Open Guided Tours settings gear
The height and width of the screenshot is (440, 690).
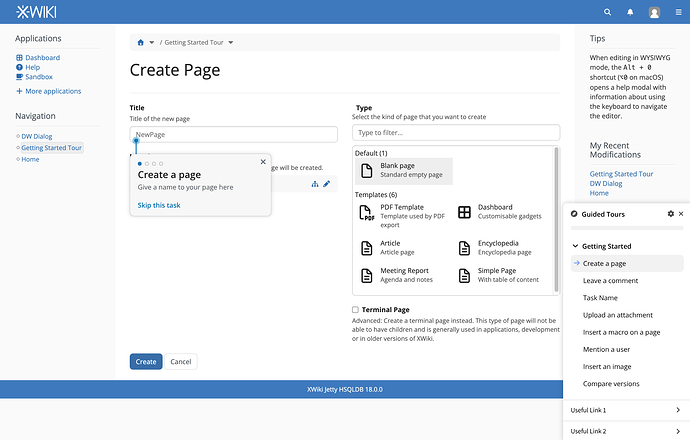coord(671,214)
